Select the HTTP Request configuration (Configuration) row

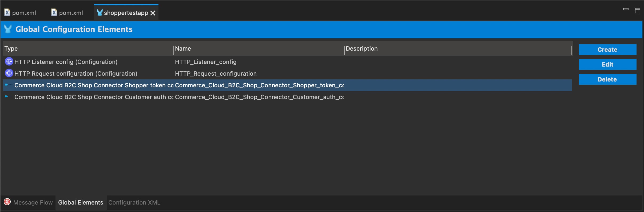click(288, 74)
